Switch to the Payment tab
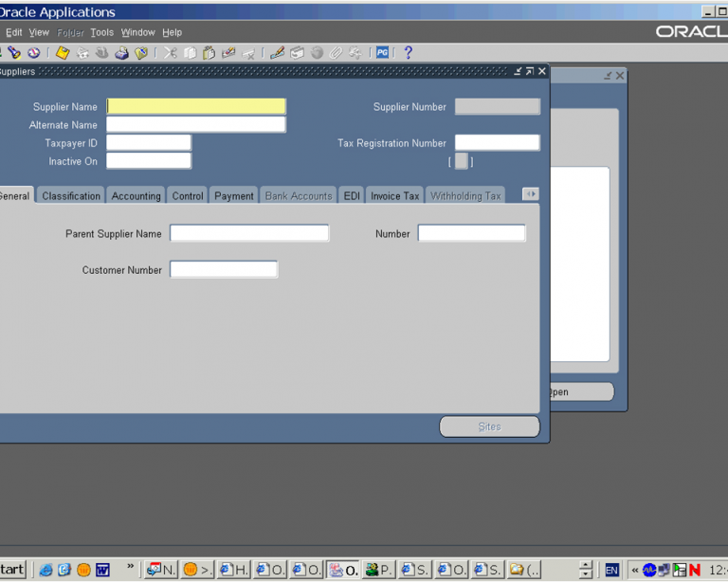This screenshot has width=728, height=582. pyautogui.click(x=233, y=196)
